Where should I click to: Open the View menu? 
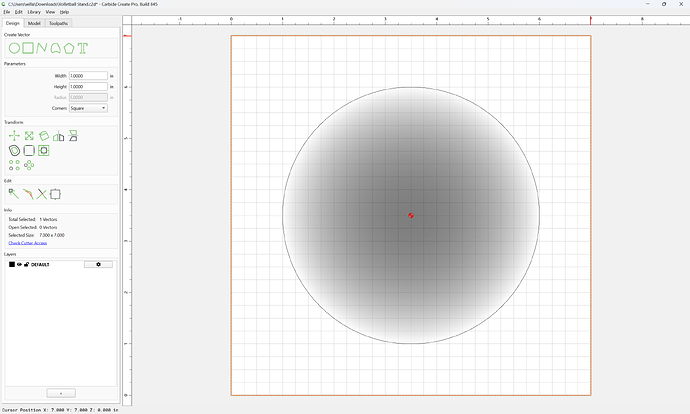(x=50, y=12)
